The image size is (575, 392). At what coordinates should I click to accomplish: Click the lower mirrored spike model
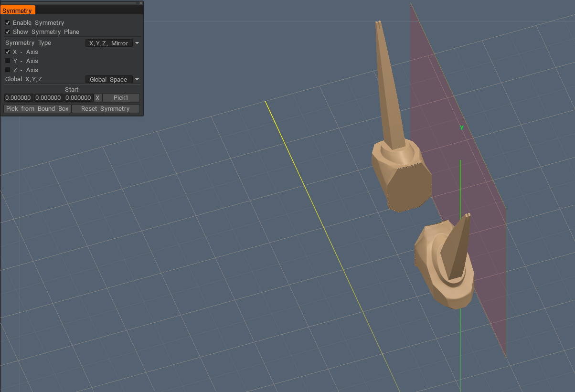pos(444,267)
